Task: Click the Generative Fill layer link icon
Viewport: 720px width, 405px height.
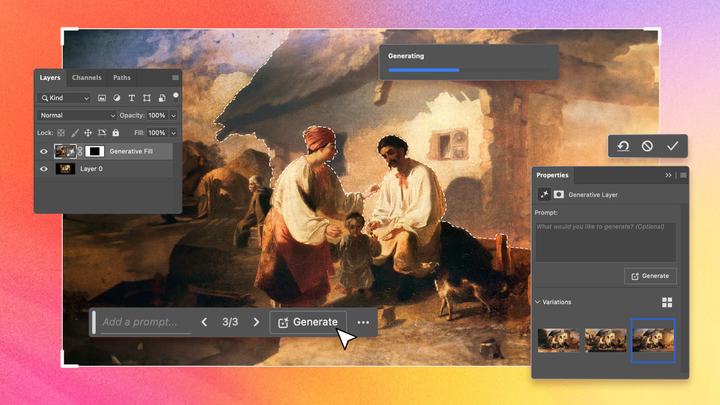Action: click(x=80, y=151)
